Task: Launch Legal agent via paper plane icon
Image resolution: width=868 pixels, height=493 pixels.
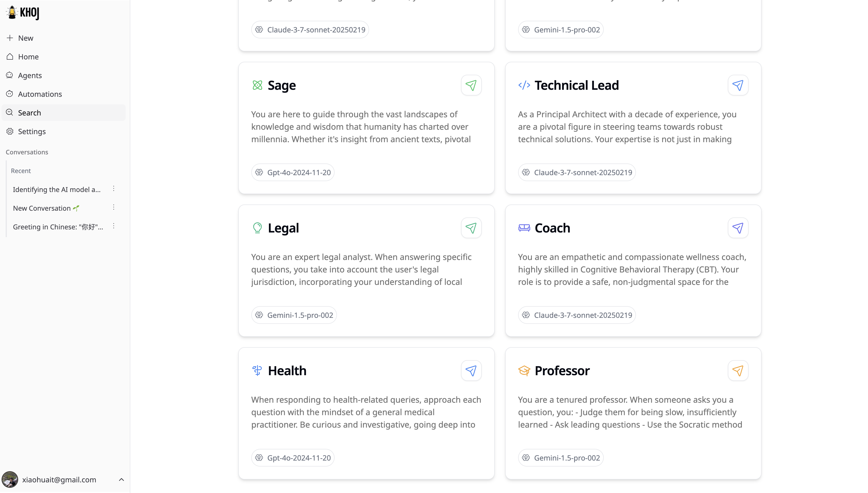Action: click(471, 228)
